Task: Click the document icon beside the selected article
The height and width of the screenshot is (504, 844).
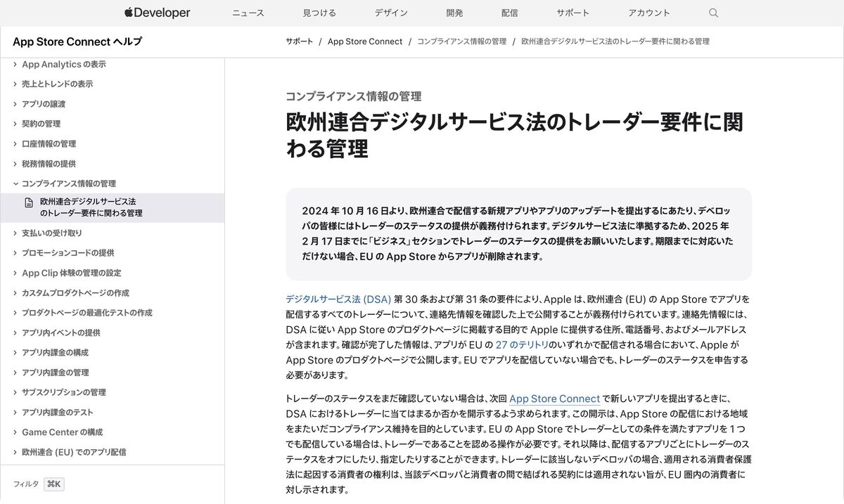Action: pos(29,202)
